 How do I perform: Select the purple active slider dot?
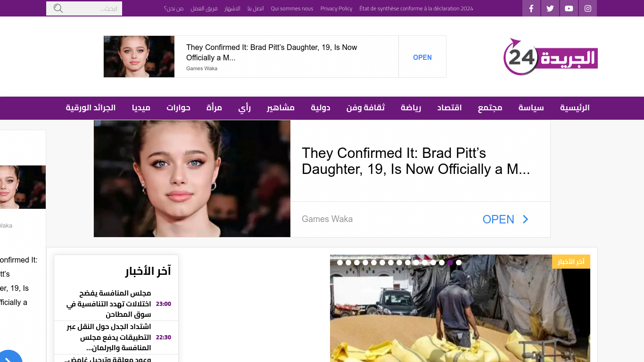tap(450, 263)
